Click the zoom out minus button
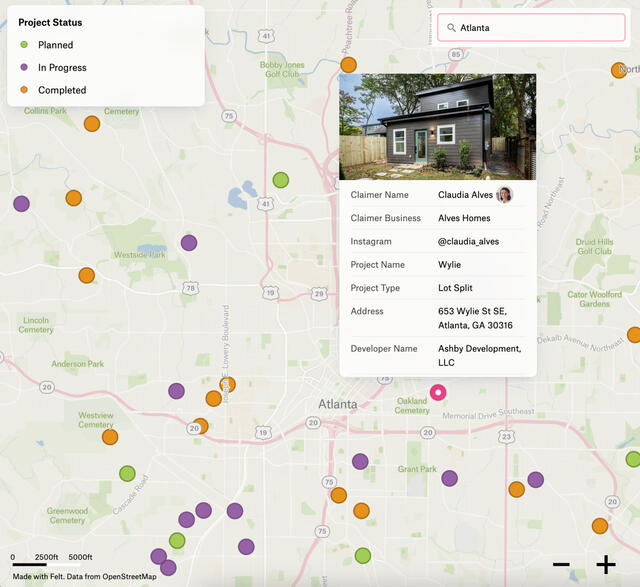This screenshot has height=587, width=640. 561,564
